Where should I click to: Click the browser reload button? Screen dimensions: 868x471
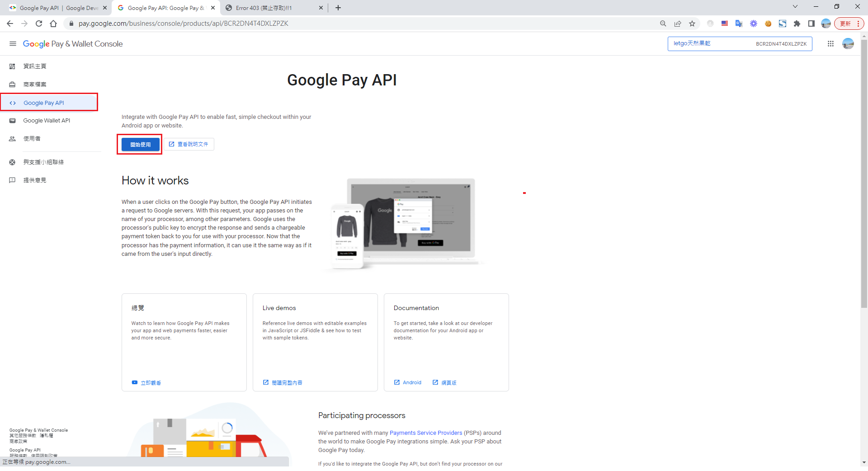tap(39, 24)
